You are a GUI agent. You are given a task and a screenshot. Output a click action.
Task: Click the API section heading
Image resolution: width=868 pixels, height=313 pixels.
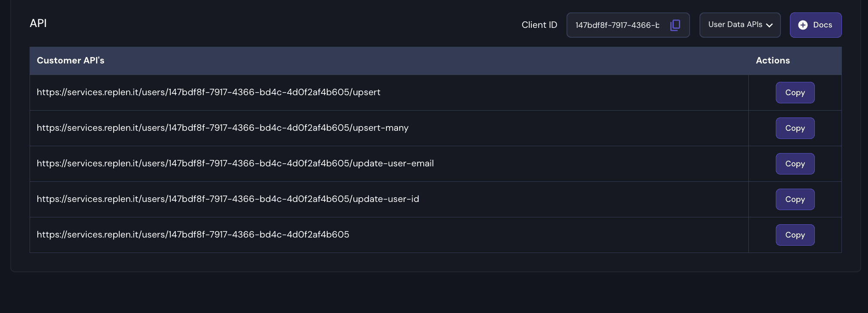(x=38, y=23)
